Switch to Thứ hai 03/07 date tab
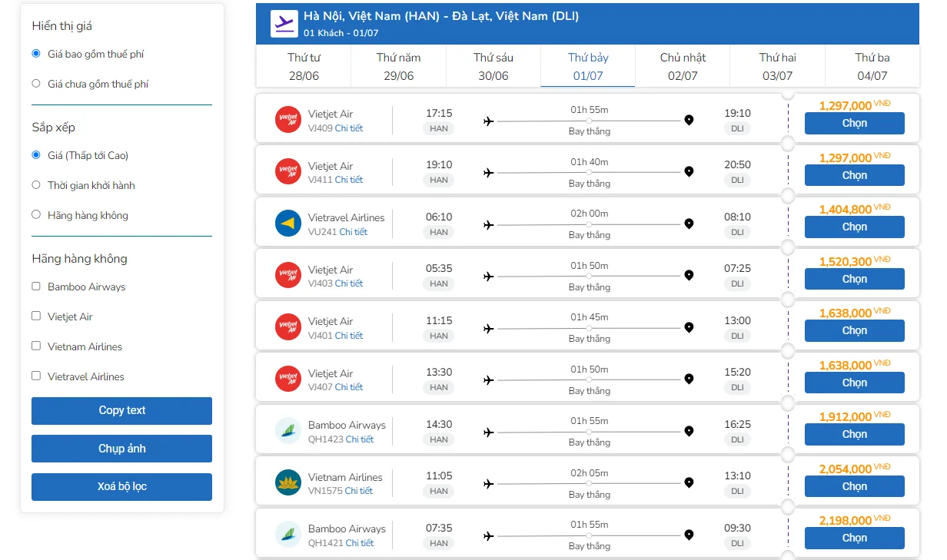Screen dimensions: 947x560 point(777,66)
